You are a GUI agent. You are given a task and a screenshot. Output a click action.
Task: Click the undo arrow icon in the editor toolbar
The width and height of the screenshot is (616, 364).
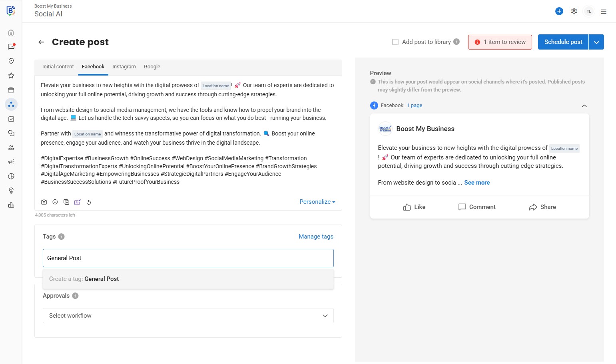click(x=89, y=202)
